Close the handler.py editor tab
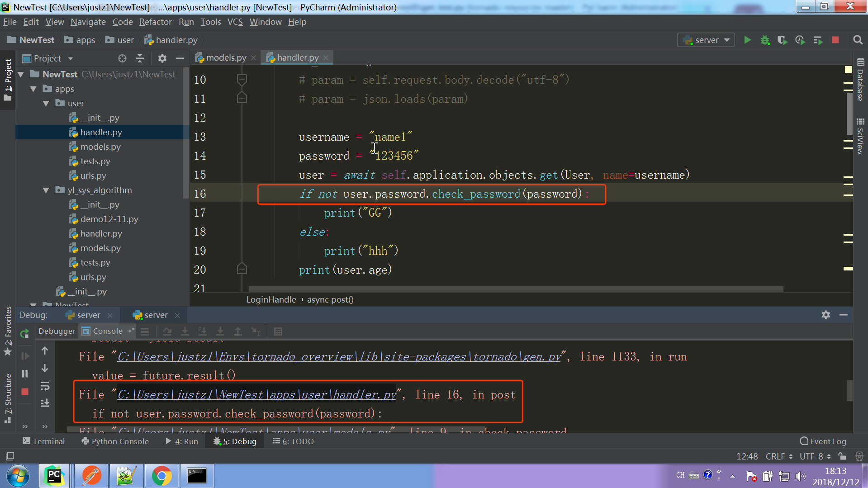The width and height of the screenshot is (868, 488). (x=326, y=58)
